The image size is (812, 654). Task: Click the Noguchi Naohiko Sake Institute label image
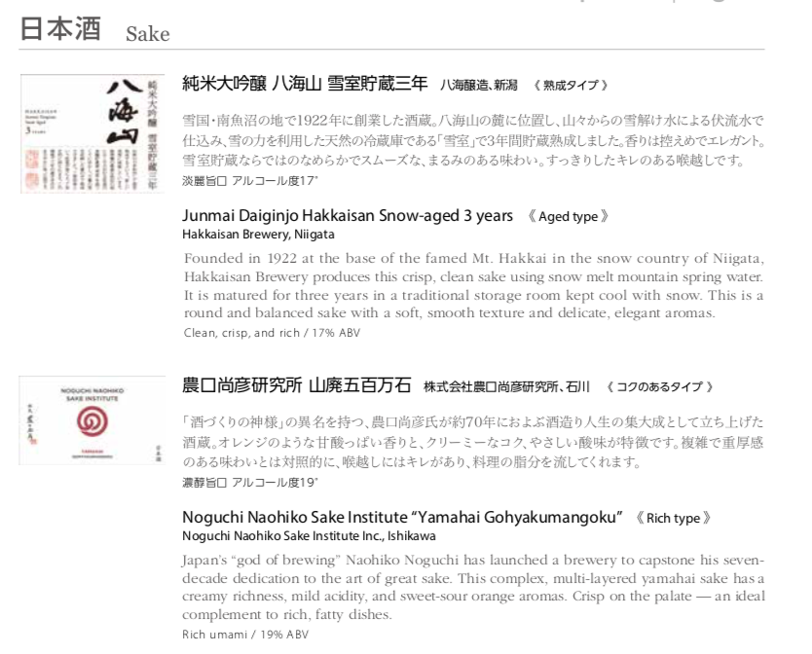92,420
